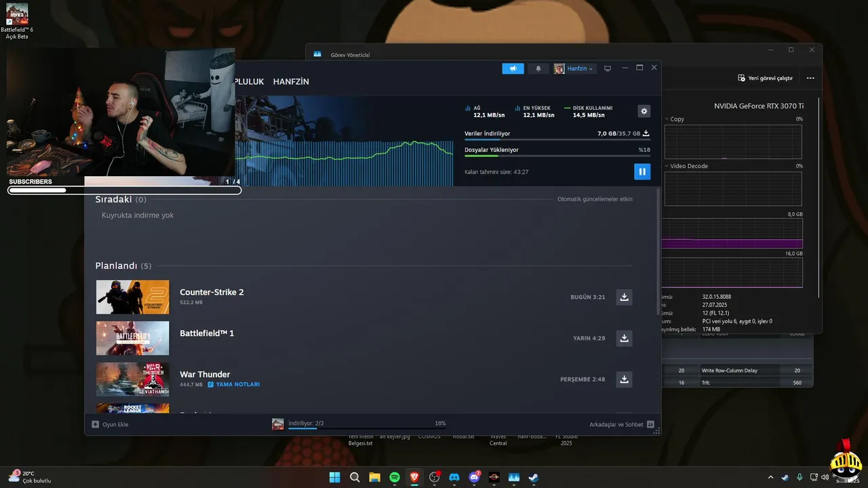This screenshot has height=488, width=868.
Task: Start War Thunder download now
Action: point(625,379)
